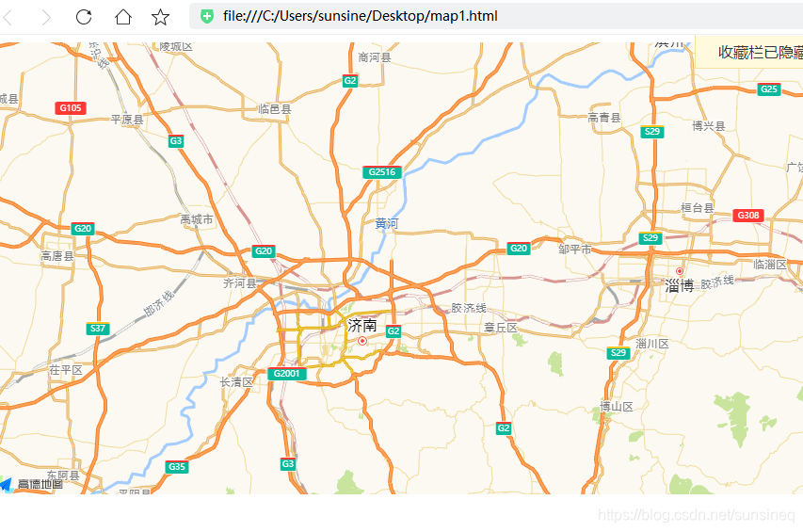Click the 淄川区 label
The width and height of the screenshot is (803, 532).
[652, 344]
